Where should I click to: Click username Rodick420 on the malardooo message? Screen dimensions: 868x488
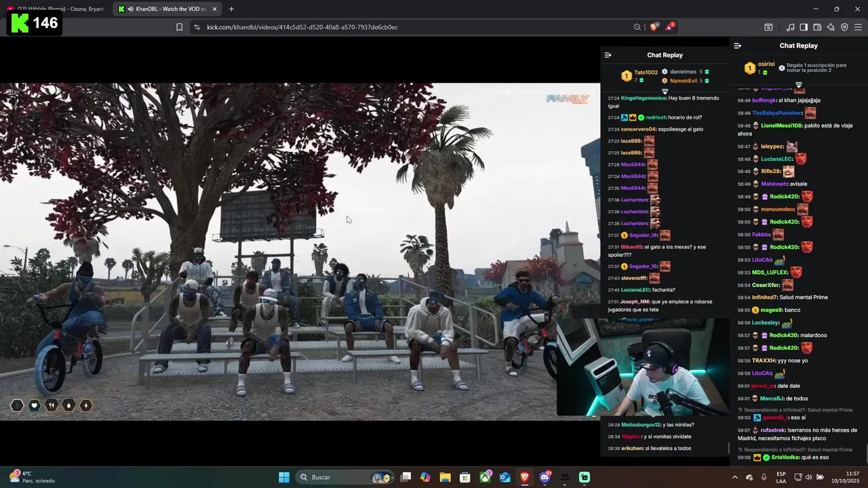(x=784, y=335)
